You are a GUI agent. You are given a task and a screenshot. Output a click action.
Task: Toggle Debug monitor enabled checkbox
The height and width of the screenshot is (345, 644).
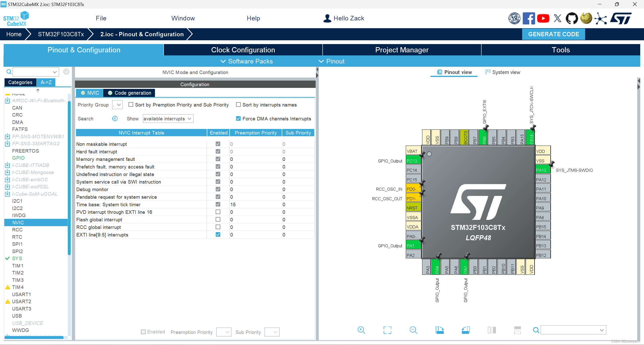click(x=218, y=189)
